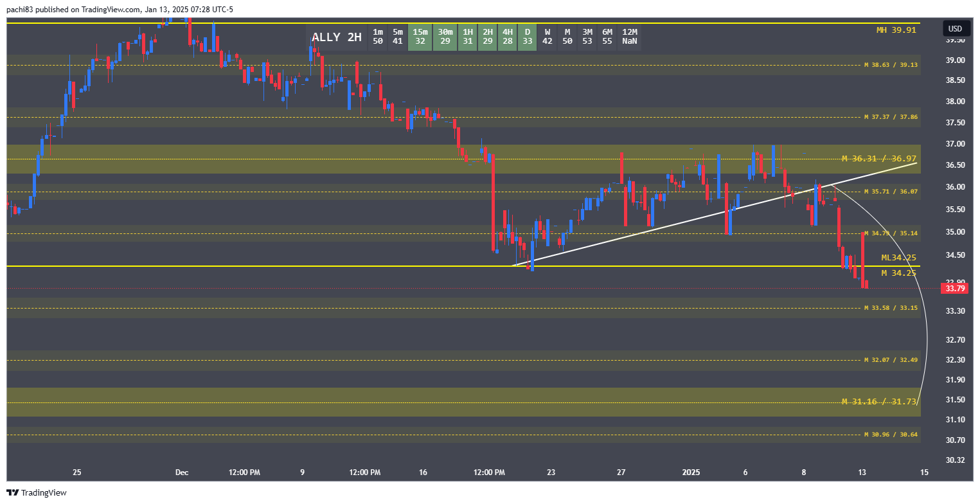Click 37.00 on the price axis
Viewport: 980px width, 504px height.
(956, 144)
